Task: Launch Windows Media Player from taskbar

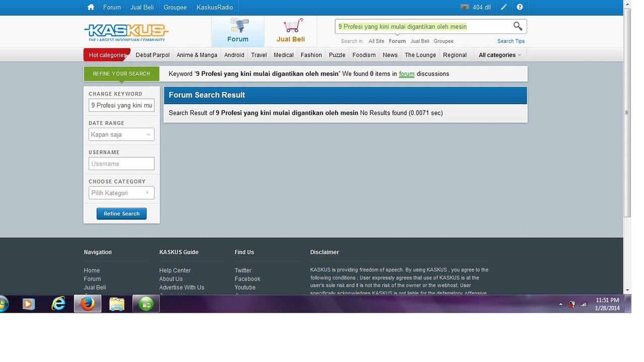Action: [29, 304]
